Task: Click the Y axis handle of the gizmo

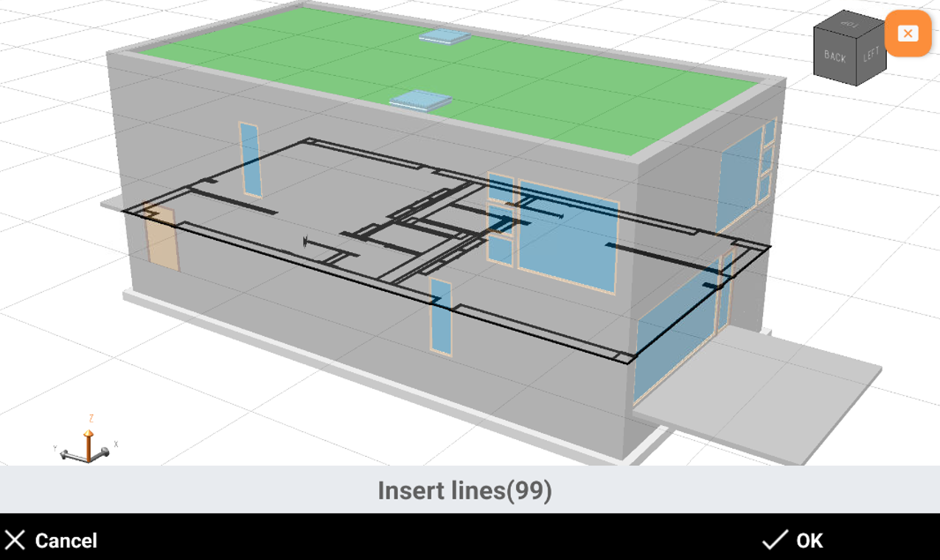Action: pyautogui.click(x=65, y=454)
